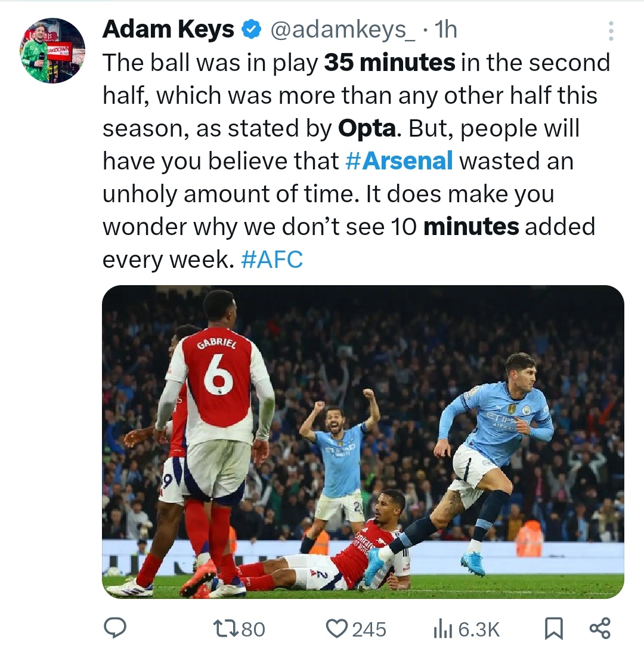Tap the share icon

click(599, 628)
